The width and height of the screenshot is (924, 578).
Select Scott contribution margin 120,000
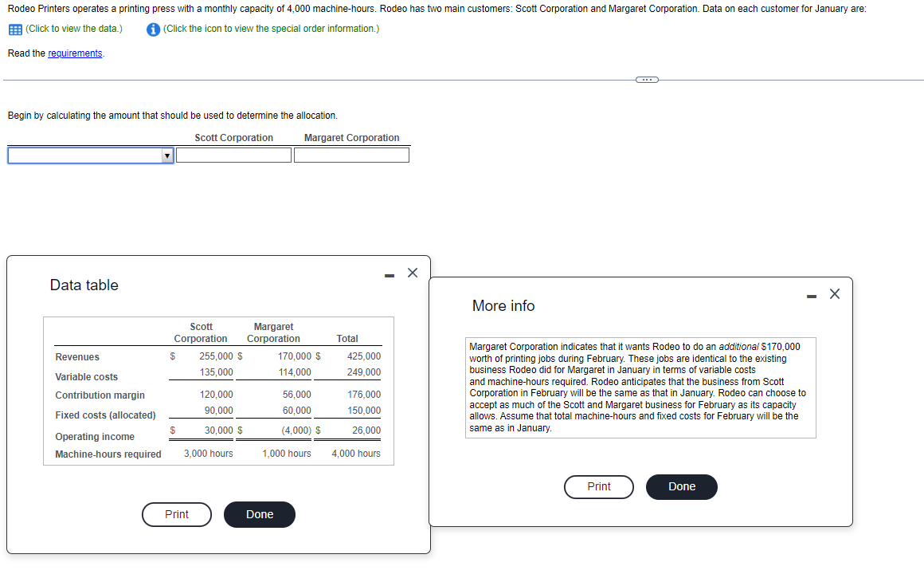tap(217, 395)
